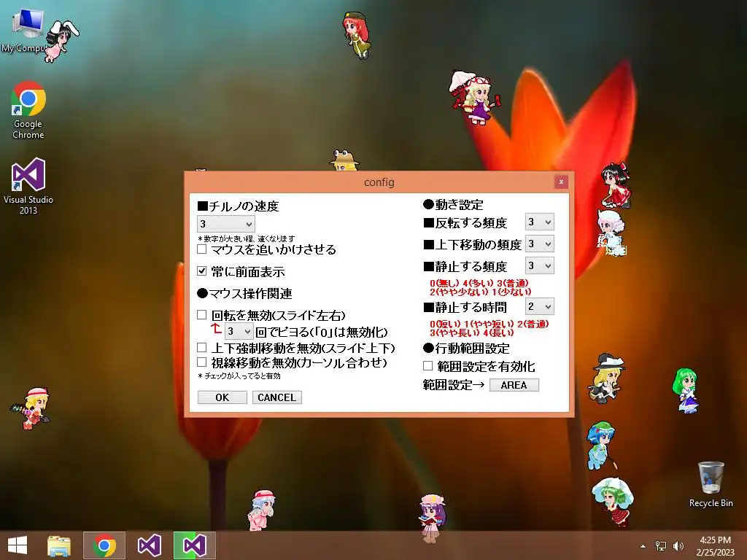This screenshot has width=747, height=560.
Task: Click the AREA button
Action: click(514, 385)
